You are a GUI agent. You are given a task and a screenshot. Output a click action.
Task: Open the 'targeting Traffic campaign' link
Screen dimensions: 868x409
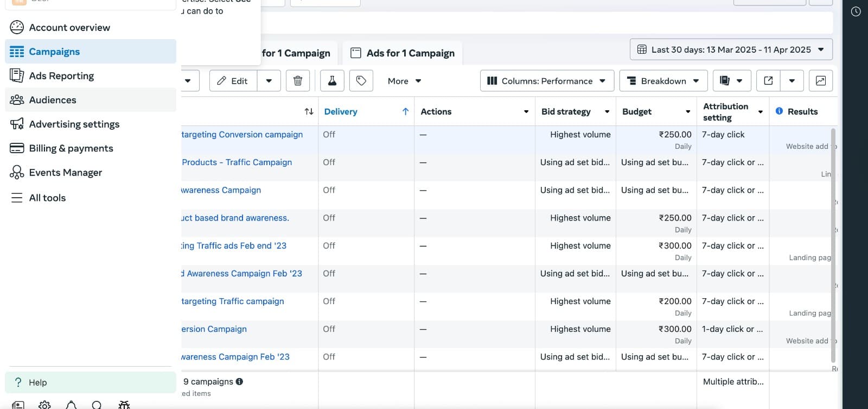233,301
